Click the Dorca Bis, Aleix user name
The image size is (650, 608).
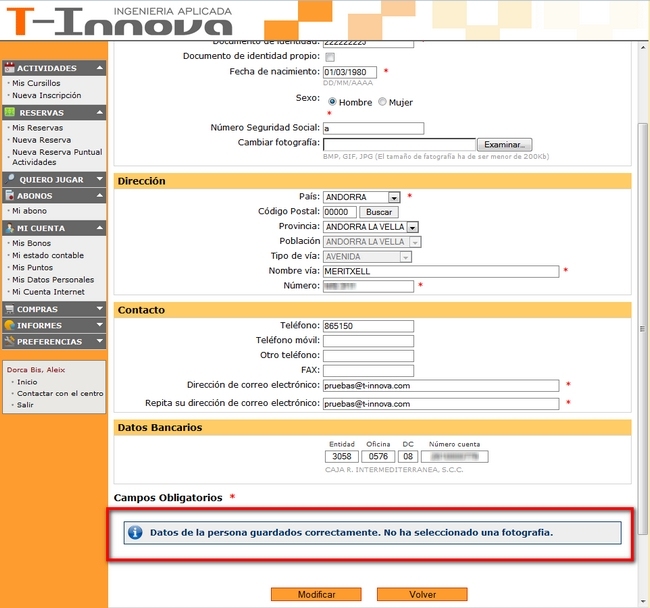tap(36, 370)
